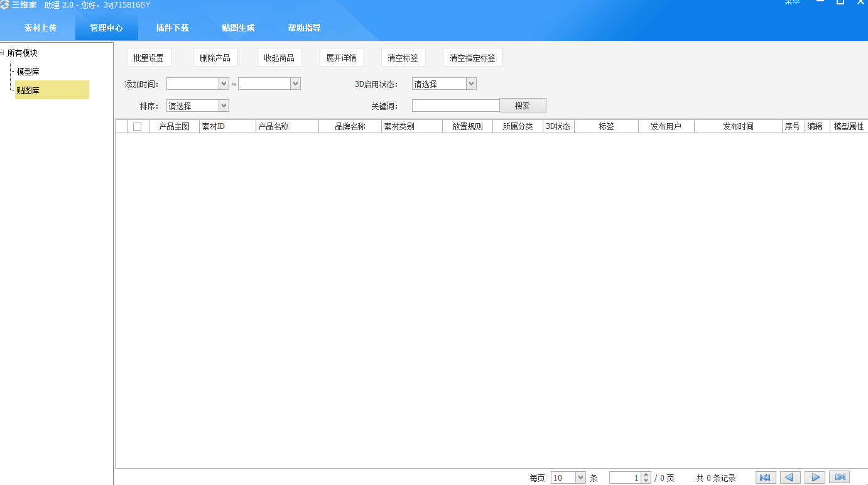
Task: Click the 产品名称 column header
Action: pyautogui.click(x=288, y=126)
